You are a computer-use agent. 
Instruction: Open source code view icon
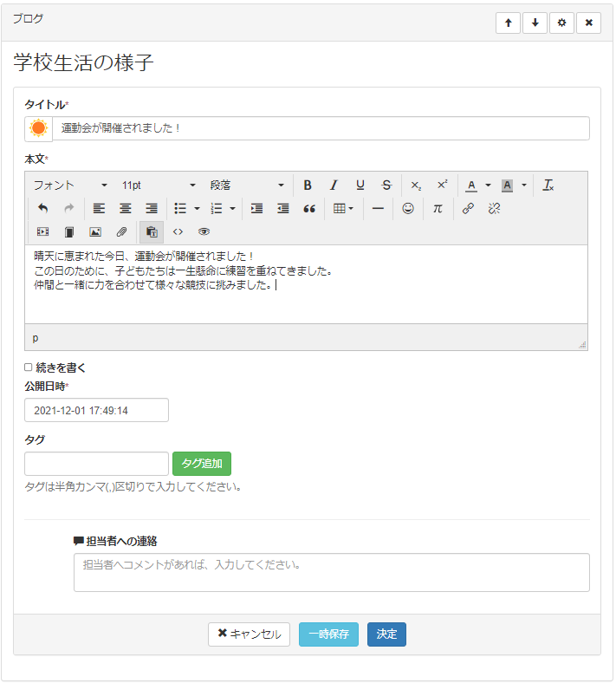point(178,232)
